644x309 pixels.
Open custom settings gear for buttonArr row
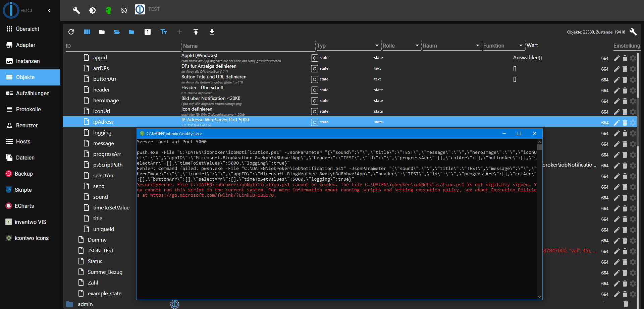(x=633, y=80)
